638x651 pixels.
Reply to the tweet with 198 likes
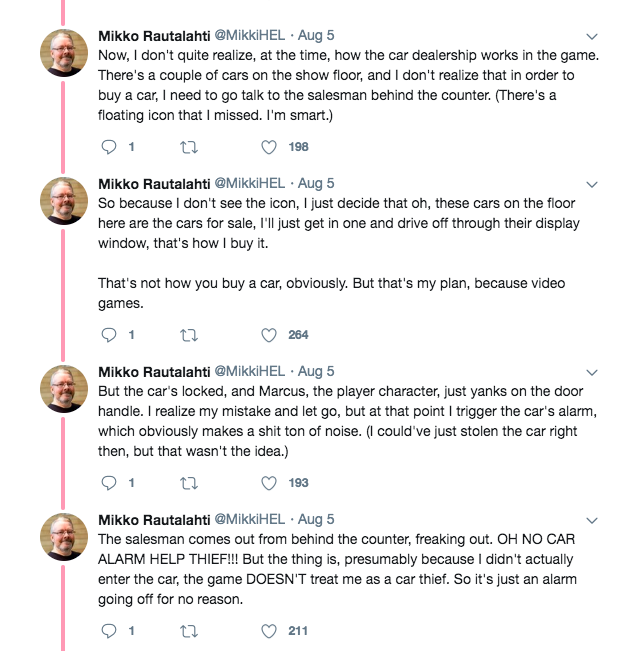[x=111, y=147]
